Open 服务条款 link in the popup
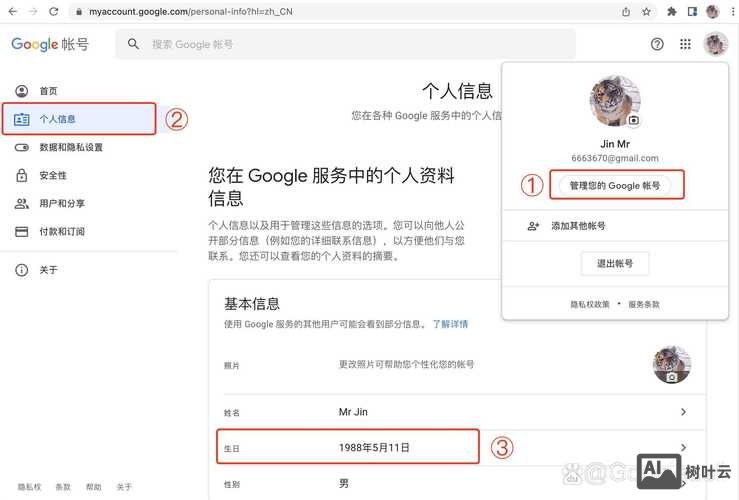 click(x=644, y=304)
